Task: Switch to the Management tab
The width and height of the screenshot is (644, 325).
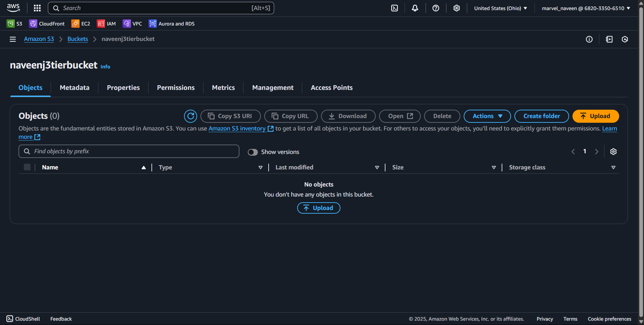Action: click(x=273, y=88)
